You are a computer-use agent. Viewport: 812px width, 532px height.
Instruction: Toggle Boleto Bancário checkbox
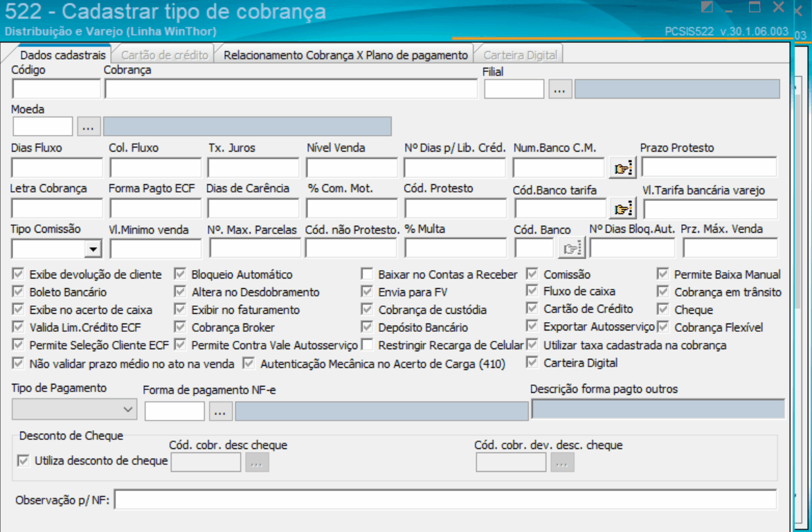pyautogui.click(x=18, y=291)
